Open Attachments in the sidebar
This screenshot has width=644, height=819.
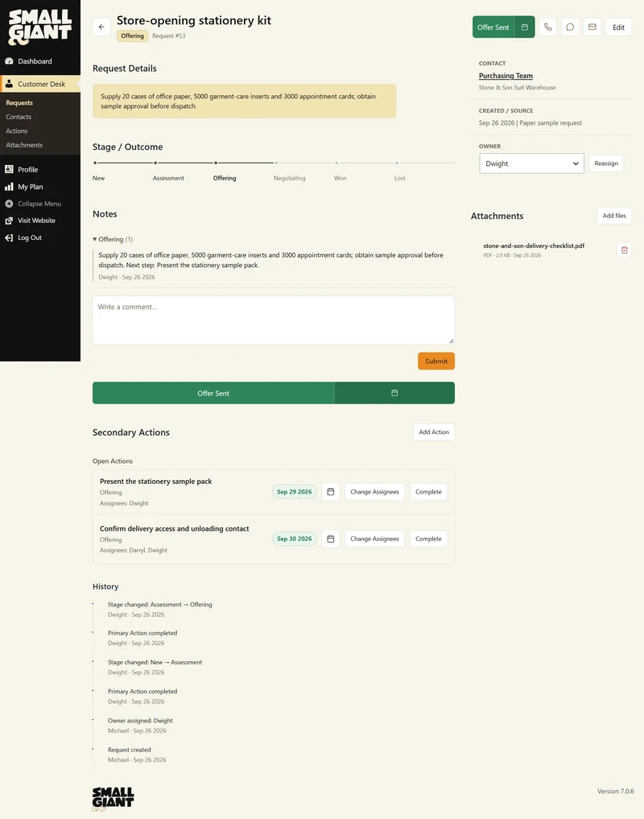(24, 145)
